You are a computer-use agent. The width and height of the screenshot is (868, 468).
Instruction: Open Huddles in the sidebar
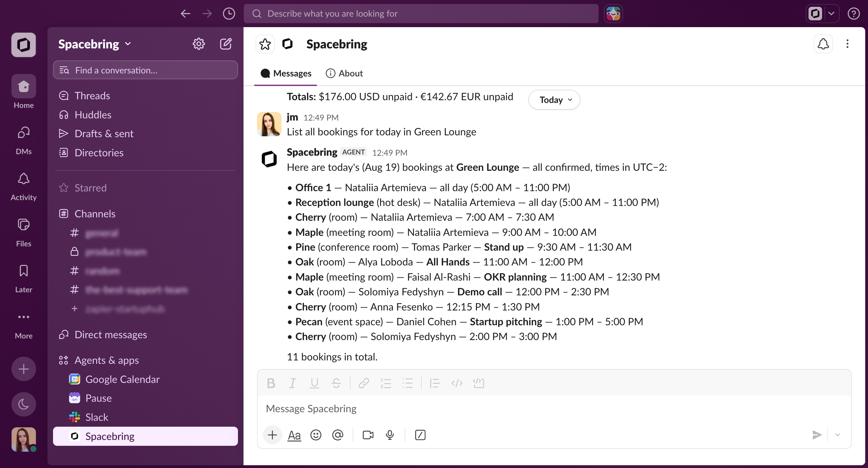(145, 115)
